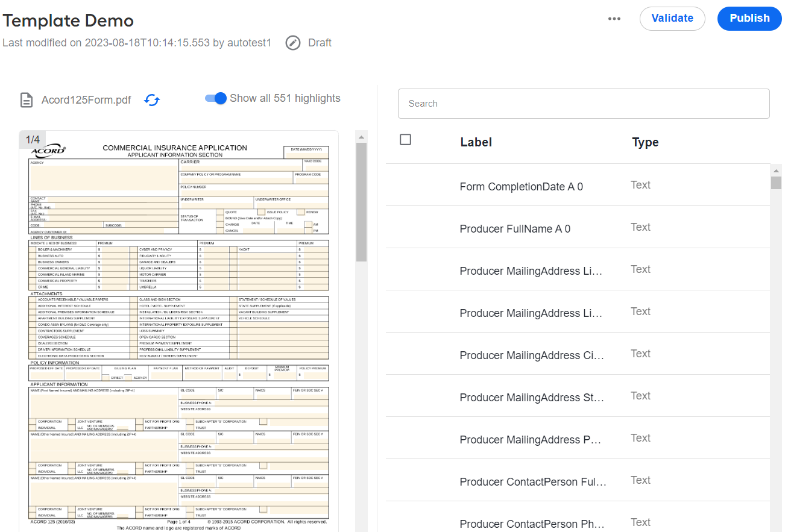
Task: Focus the Search input field
Action: [x=584, y=104]
